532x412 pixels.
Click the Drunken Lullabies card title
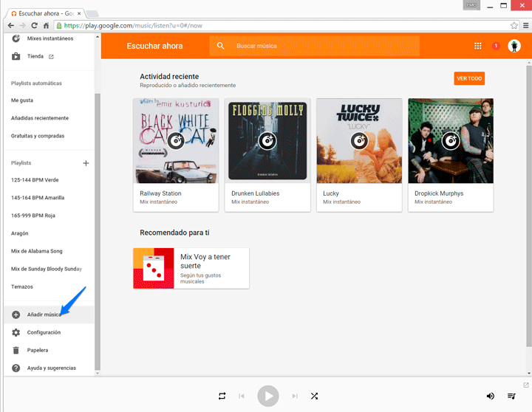coord(256,193)
